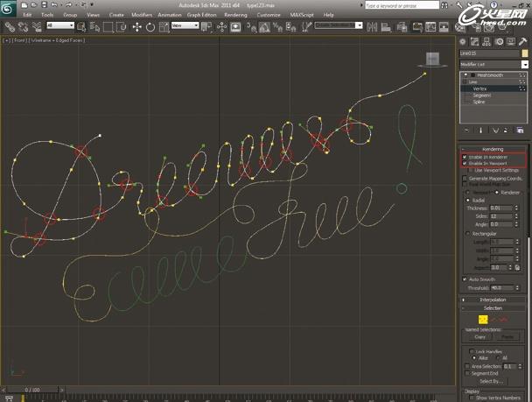
Task: Click the Select By... button
Action: click(491, 381)
